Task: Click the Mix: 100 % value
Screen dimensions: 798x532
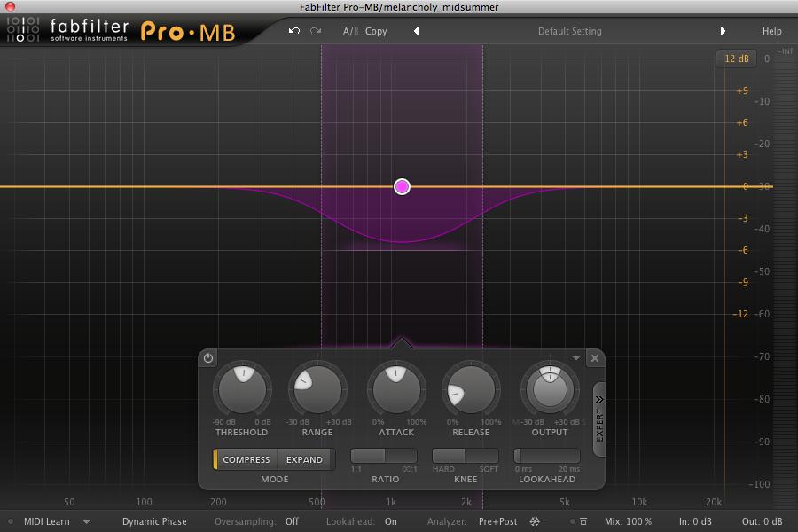Action: pyautogui.click(x=628, y=521)
